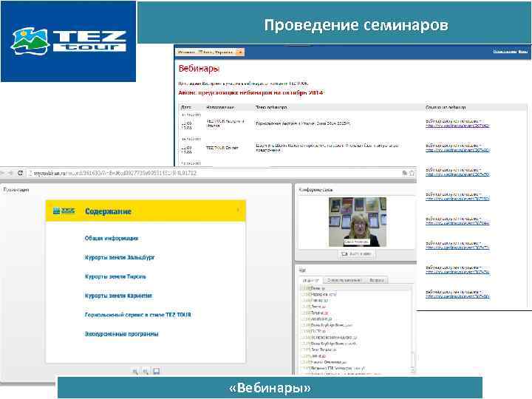Click the fourth webinar link in the right column
The width and height of the screenshot is (532, 399).
point(457,199)
